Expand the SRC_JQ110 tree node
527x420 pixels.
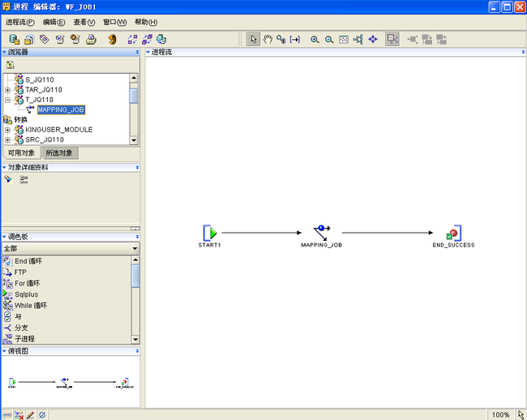coord(7,139)
